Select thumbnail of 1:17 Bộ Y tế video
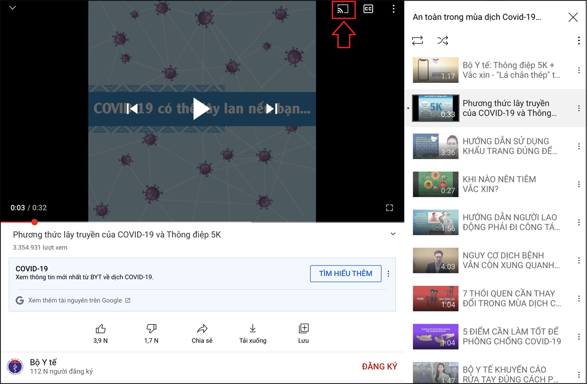This screenshot has width=588, height=384. [436, 70]
